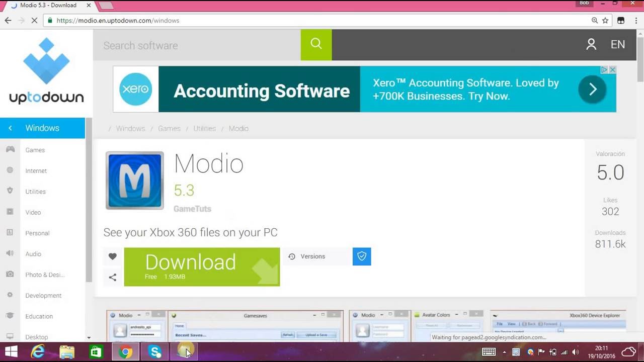Click the Games breadcrumb link
This screenshot has height=362, width=644.
click(x=169, y=128)
